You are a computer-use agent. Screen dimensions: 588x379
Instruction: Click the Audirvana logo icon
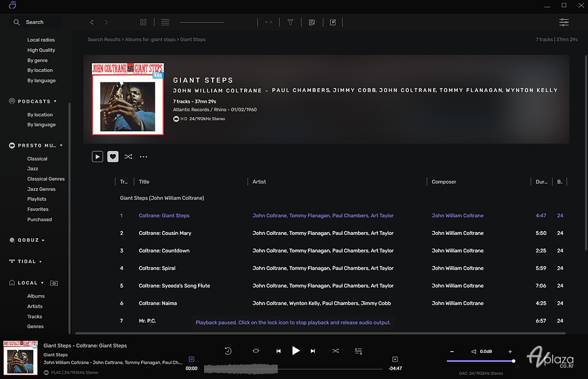12,5
